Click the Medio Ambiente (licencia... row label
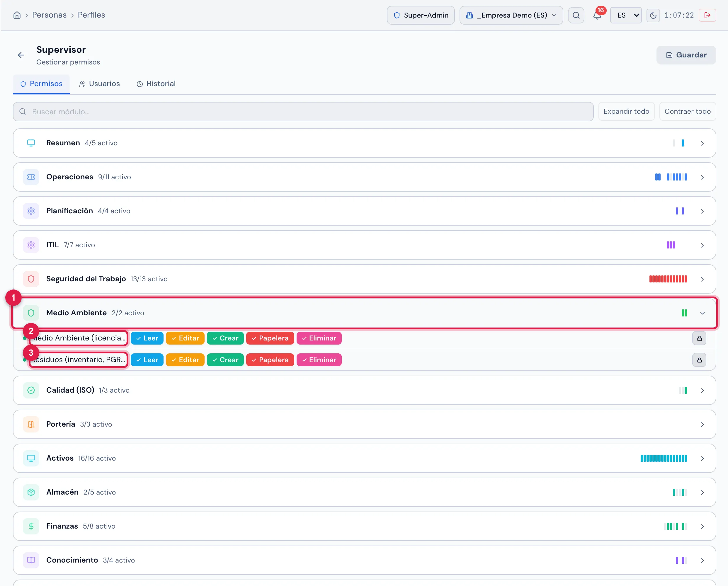The height and width of the screenshot is (586, 728). tap(78, 338)
